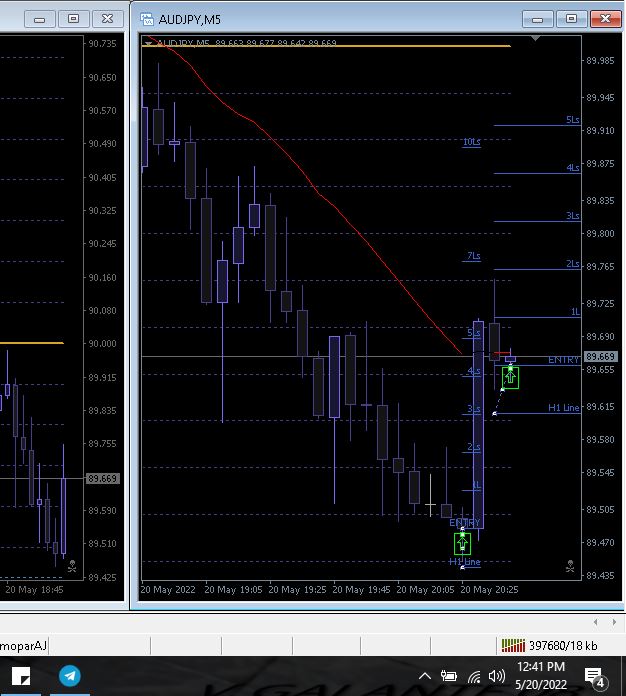Select the 1L label below 89.725 price
The image size is (626, 696).
(575, 312)
